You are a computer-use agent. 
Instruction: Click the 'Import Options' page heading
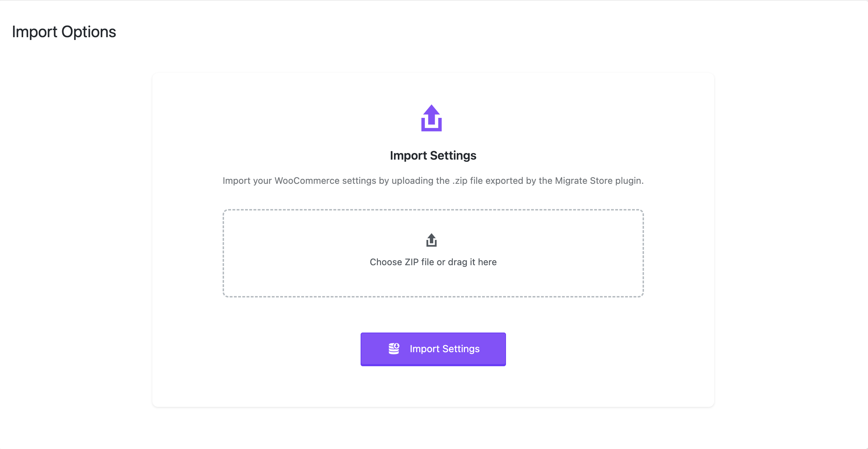coord(64,32)
